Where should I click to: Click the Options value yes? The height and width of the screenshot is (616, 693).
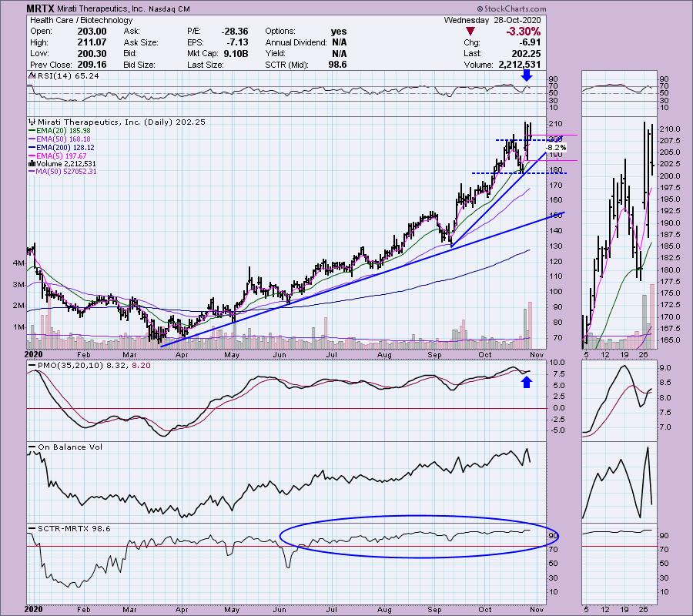(339, 32)
